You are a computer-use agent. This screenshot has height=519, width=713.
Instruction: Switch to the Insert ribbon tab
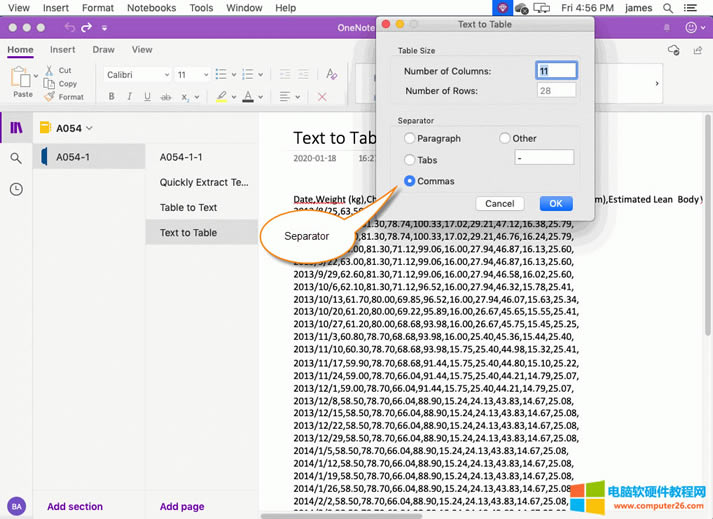[62, 49]
